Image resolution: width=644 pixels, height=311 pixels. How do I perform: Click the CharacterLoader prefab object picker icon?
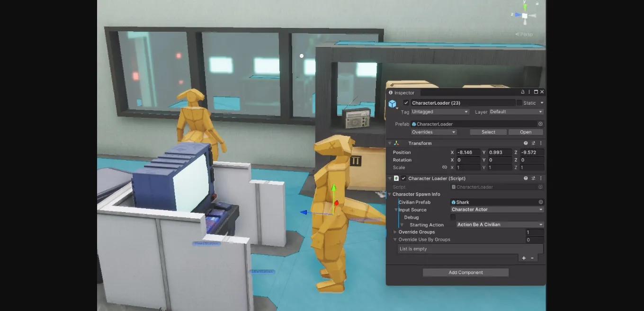tap(540, 124)
